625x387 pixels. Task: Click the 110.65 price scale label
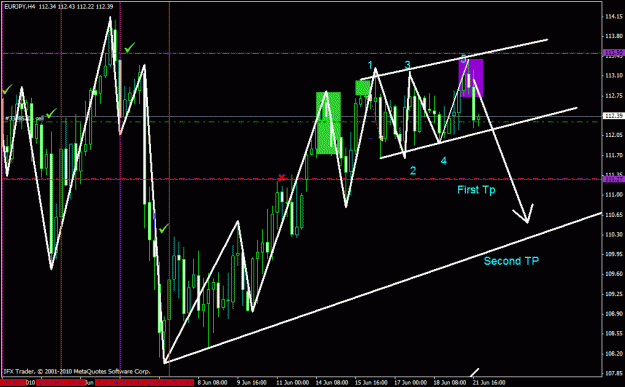point(614,215)
